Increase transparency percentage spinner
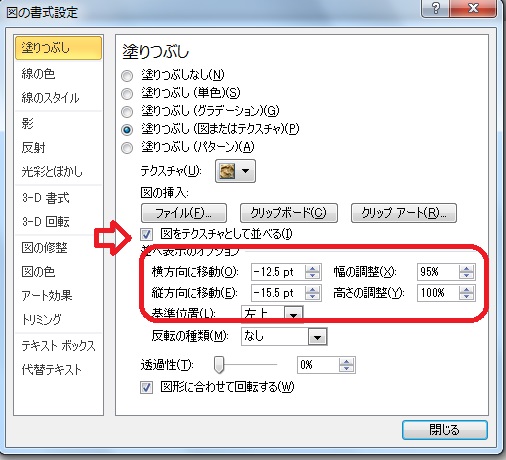506x460 pixels. pyautogui.click(x=346, y=361)
